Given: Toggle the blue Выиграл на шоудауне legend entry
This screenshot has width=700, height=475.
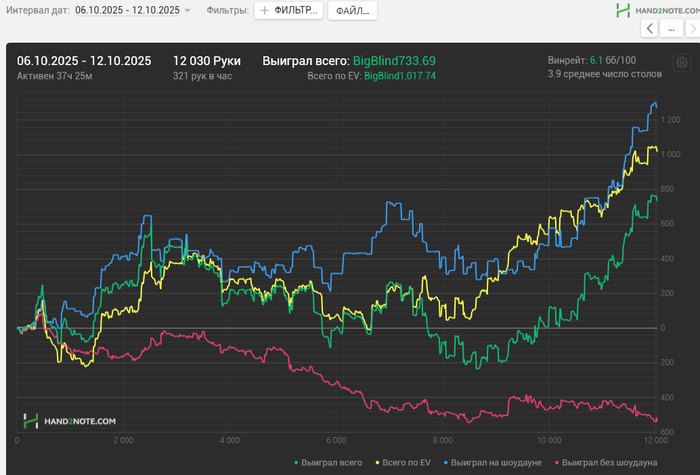Looking at the screenshot, I should pyautogui.click(x=492, y=462).
